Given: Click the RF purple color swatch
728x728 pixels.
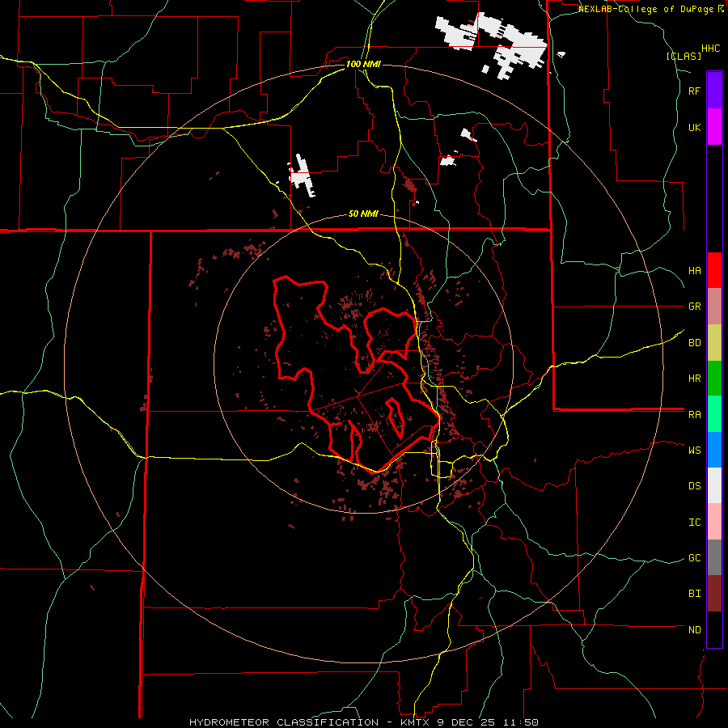Looking at the screenshot, I should (714, 91).
